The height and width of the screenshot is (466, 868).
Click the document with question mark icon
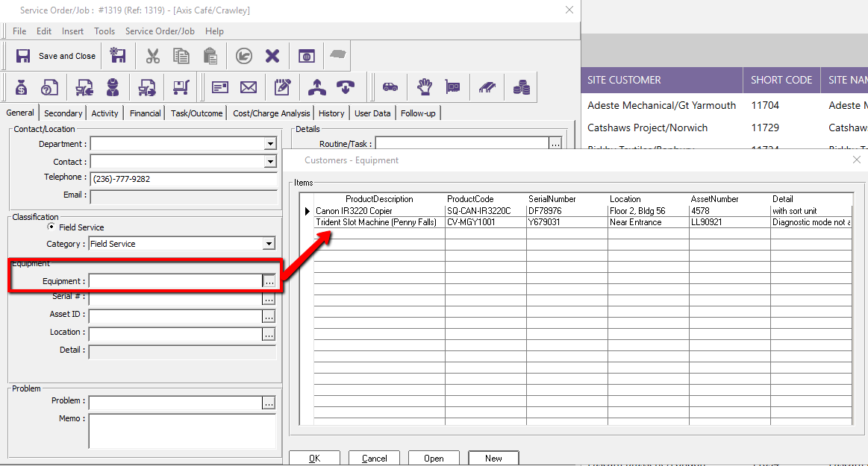tap(50, 87)
